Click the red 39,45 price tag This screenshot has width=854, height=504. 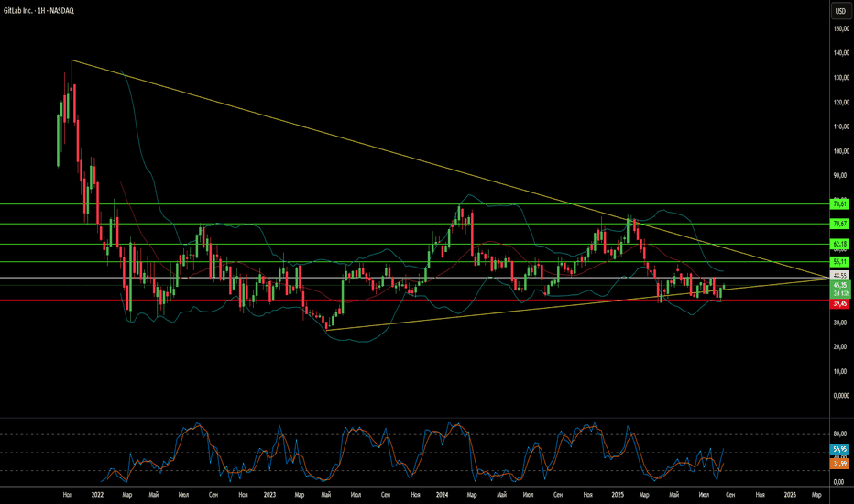pos(840,304)
